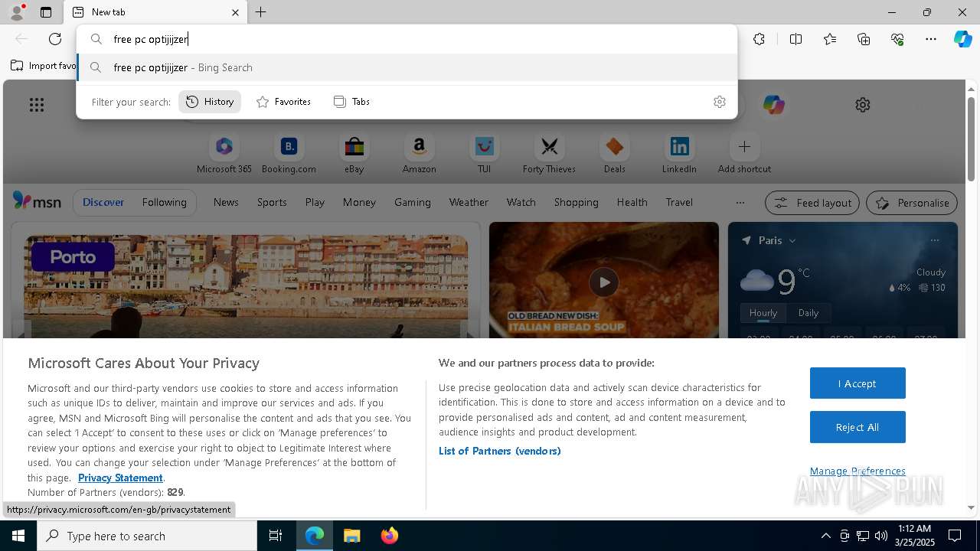Open weather card more options

pos(935,240)
